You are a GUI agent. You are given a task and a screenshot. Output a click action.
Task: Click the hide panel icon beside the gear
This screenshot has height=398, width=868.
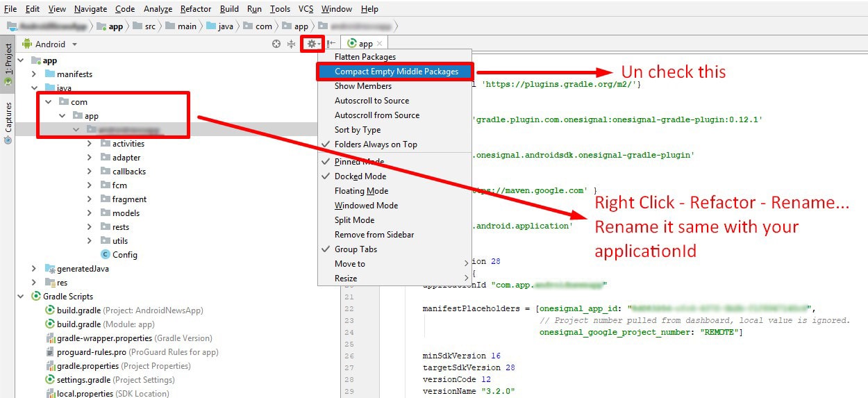click(331, 44)
